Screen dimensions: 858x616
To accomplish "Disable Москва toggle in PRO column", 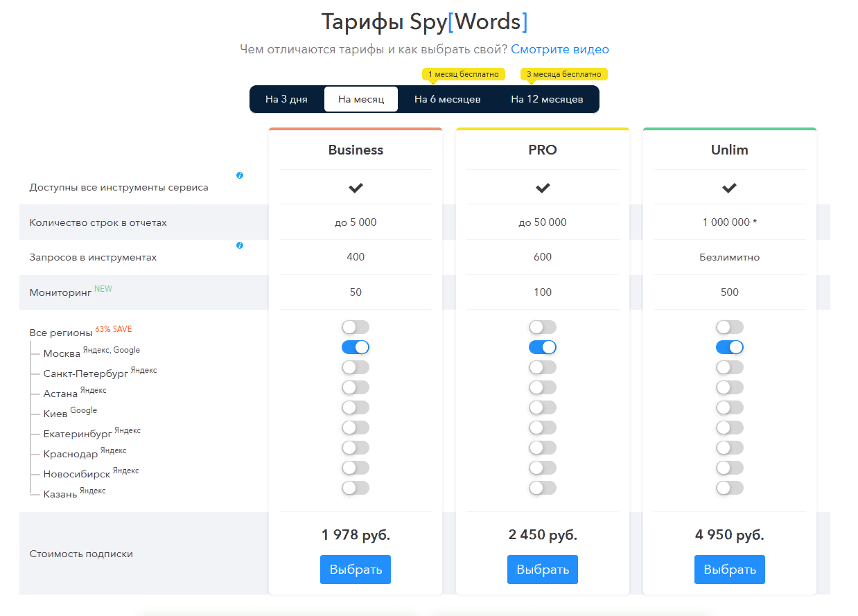I will tap(543, 347).
